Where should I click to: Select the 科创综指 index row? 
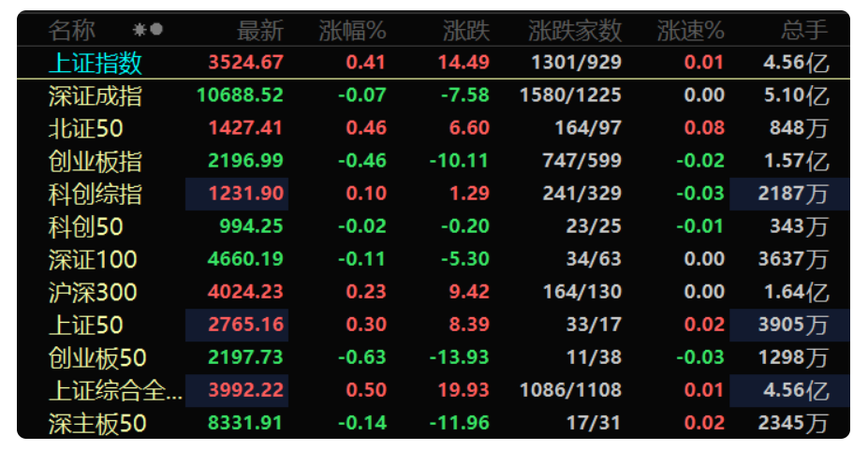pos(434,194)
